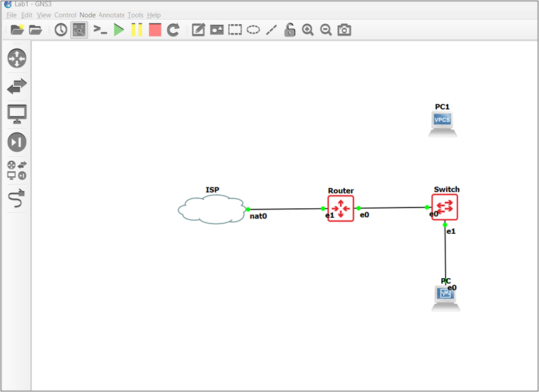The image size is (539, 392).
Task: Select the PC node below the Switch
Action: click(446, 299)
